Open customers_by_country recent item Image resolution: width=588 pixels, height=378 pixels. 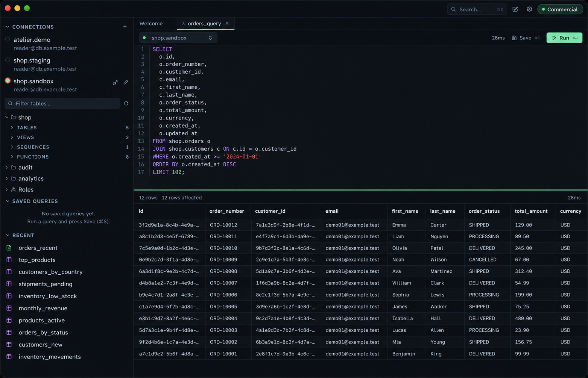[x=50, y=272]
